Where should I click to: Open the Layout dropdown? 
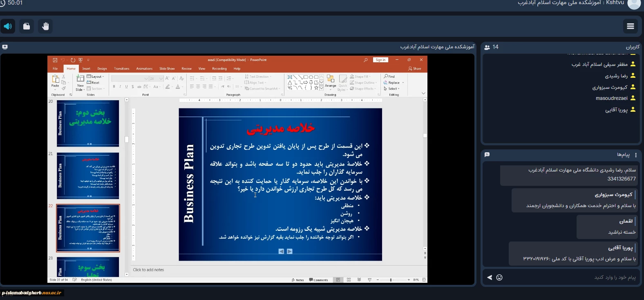click(x=96, y=77)
